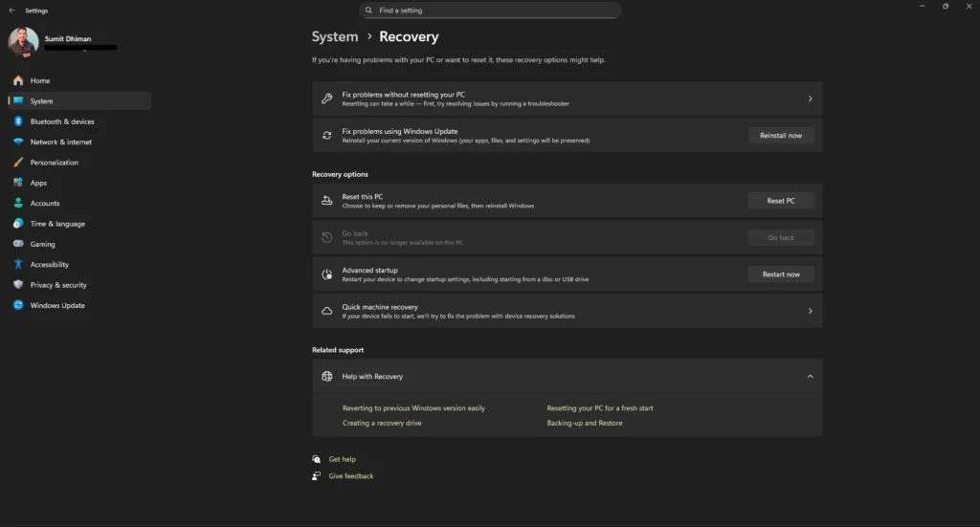
Task: Click the Reset PC button
Action: (781, 201)
